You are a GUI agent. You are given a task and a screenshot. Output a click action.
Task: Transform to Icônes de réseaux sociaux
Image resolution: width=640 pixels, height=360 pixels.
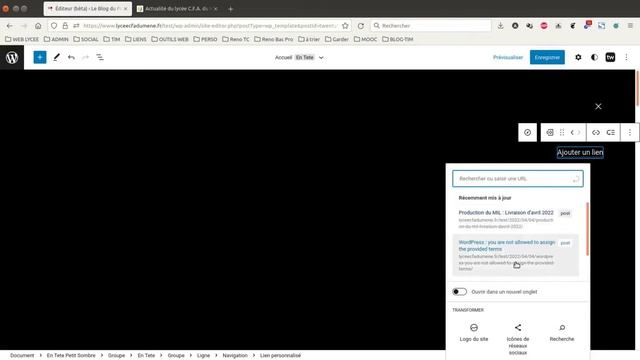(518, 339)
